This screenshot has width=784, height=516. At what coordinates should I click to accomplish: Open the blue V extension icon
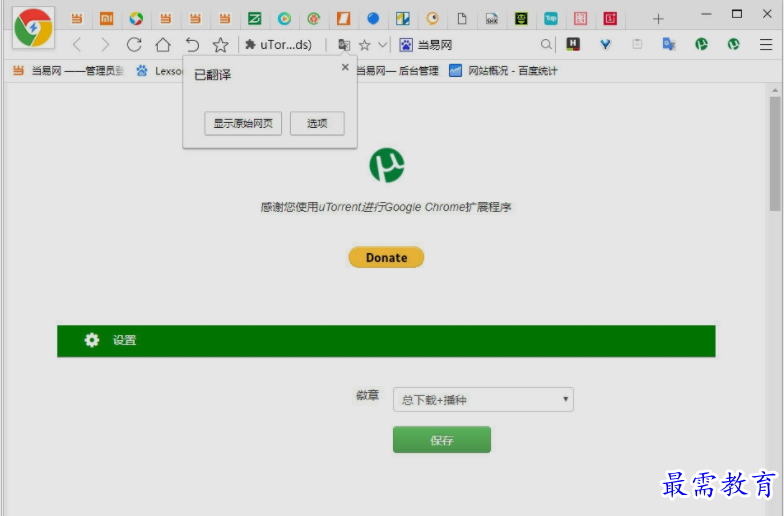606,44
